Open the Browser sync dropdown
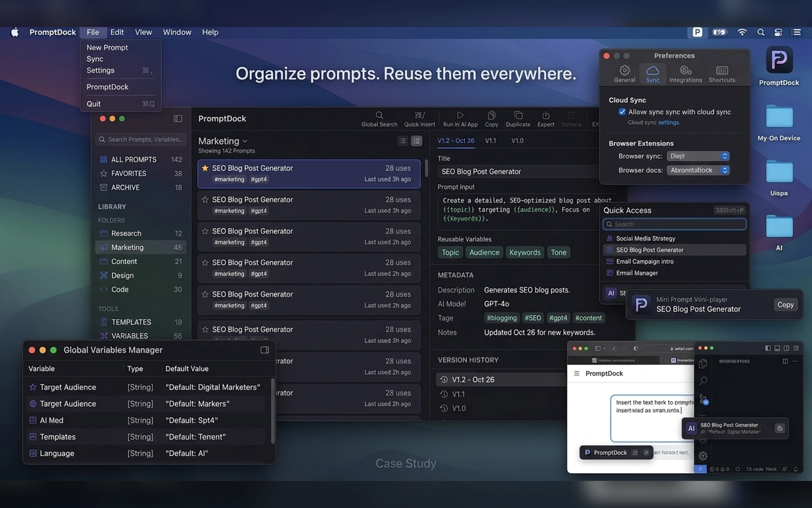812x508 pixels. pyautogui.click(x=698, y=156)
